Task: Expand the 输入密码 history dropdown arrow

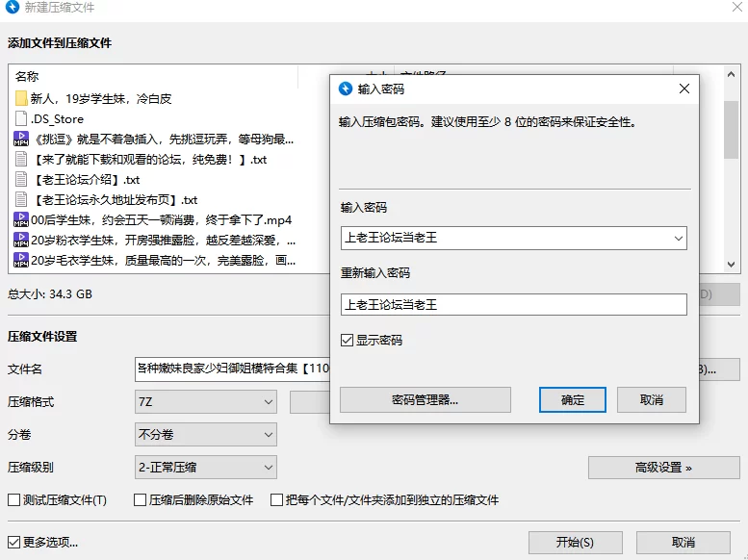Action: point(678,238)
